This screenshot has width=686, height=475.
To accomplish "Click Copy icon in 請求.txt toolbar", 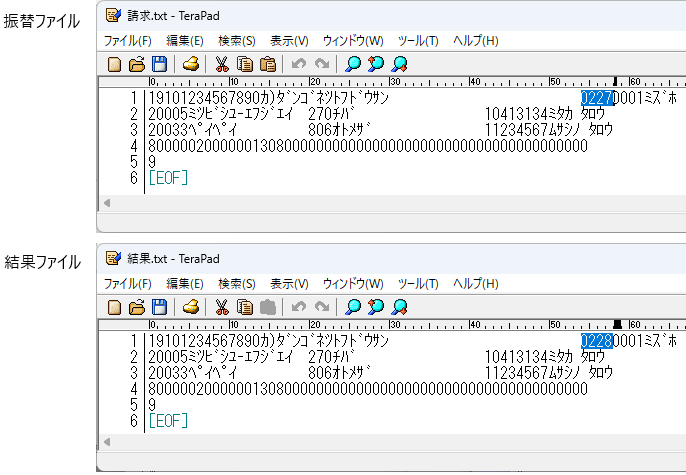I will 245,64.
